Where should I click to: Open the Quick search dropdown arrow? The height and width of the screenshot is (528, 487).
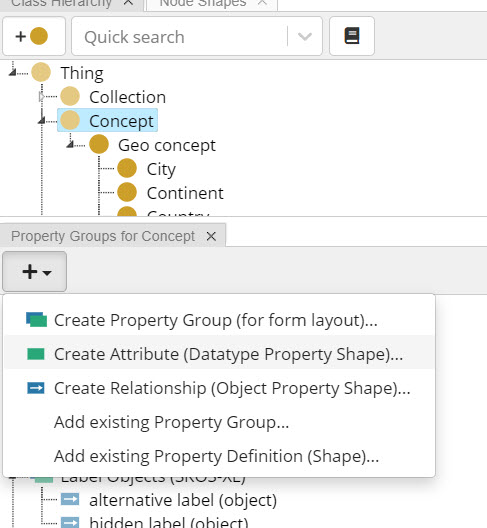point(304,36)
